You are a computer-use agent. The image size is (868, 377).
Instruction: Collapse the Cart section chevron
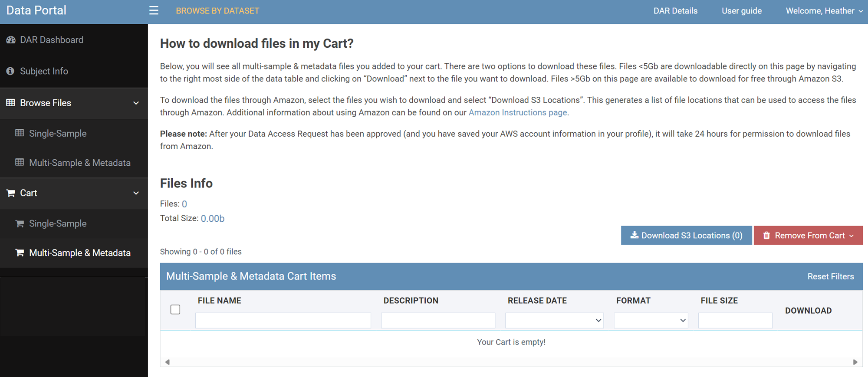[x=136, y=193]
